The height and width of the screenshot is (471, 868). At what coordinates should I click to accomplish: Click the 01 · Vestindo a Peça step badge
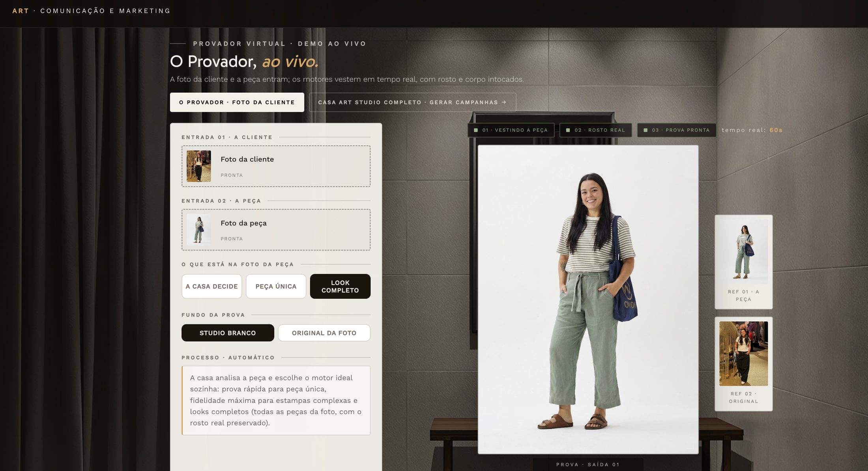click(x=511, y=130)
